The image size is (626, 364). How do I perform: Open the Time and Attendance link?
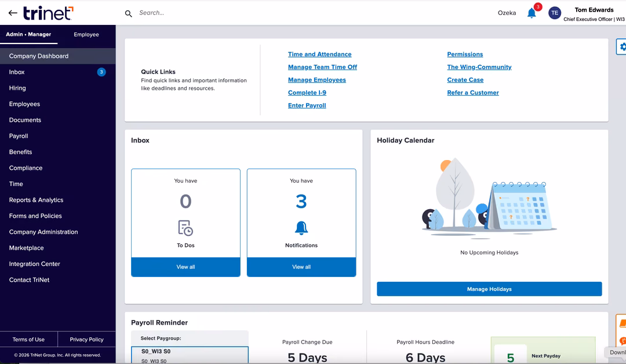click(x=319, y=54)
